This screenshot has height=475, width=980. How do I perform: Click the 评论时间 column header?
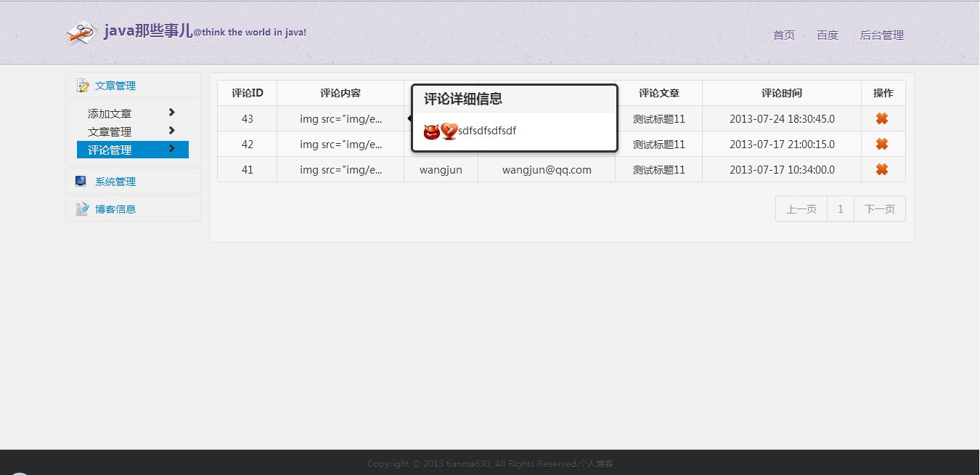tap(782, 93)
